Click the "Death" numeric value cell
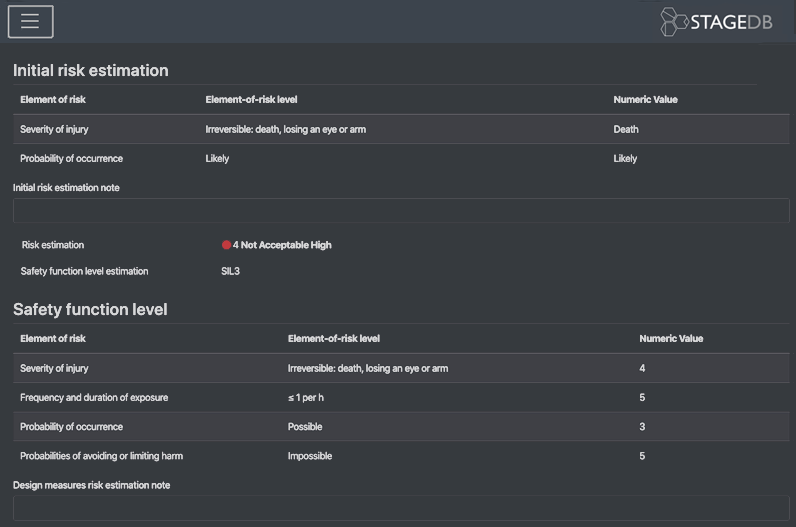The image size is (796, 527). click(x=626, y=129)
